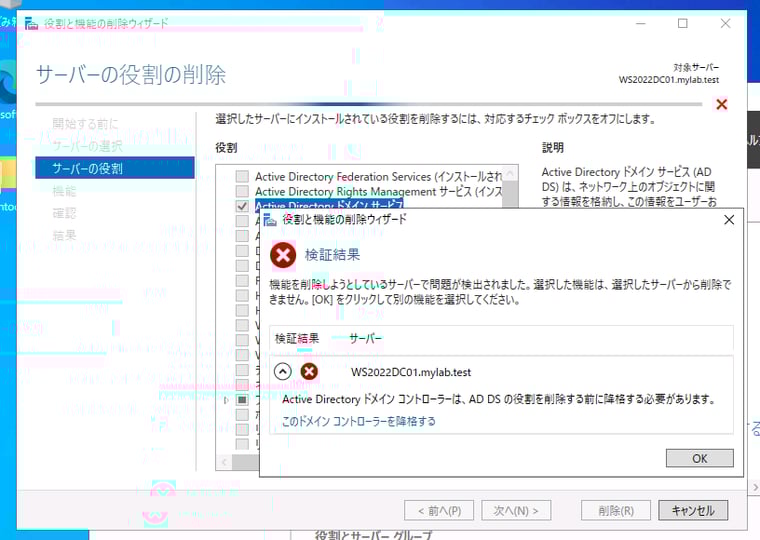Click the up arrow of roles list scrollbar

point(510,173)
